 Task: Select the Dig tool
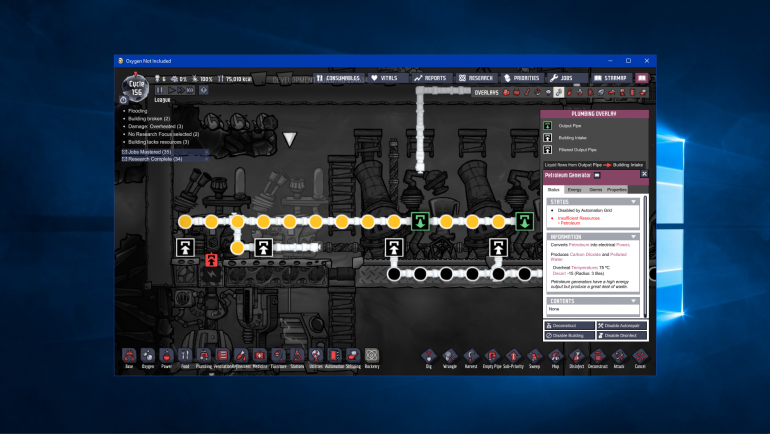pos(428,355)
